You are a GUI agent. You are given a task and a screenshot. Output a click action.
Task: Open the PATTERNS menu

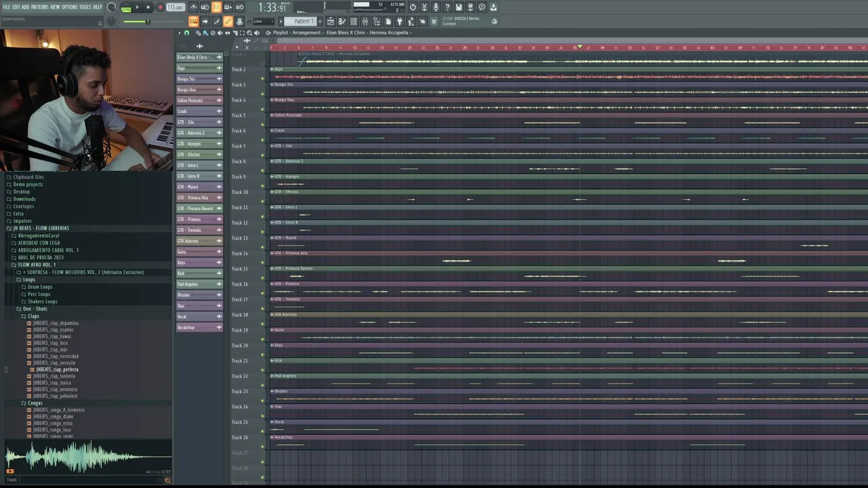click(39, 7)
